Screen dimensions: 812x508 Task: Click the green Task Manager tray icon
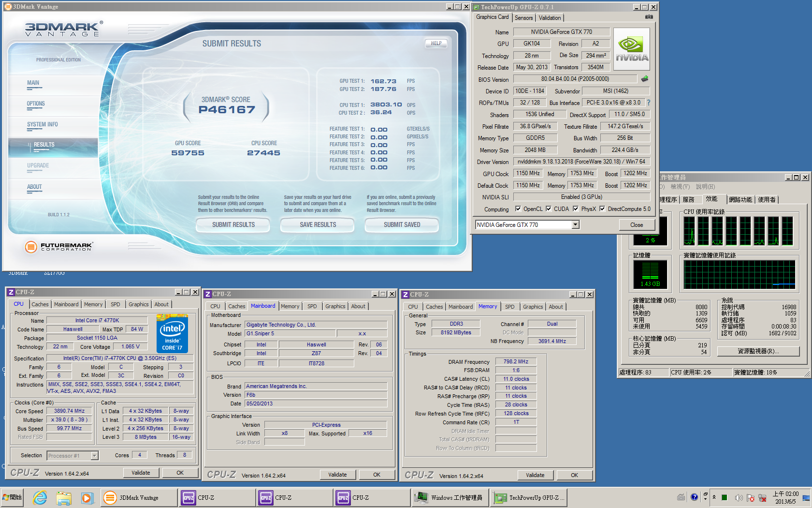(724, 497)
